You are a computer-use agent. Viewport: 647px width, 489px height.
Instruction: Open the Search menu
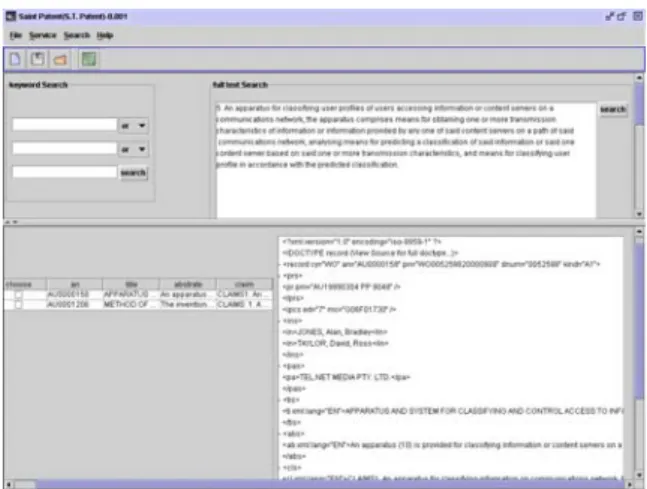click(x=77, y=35)
